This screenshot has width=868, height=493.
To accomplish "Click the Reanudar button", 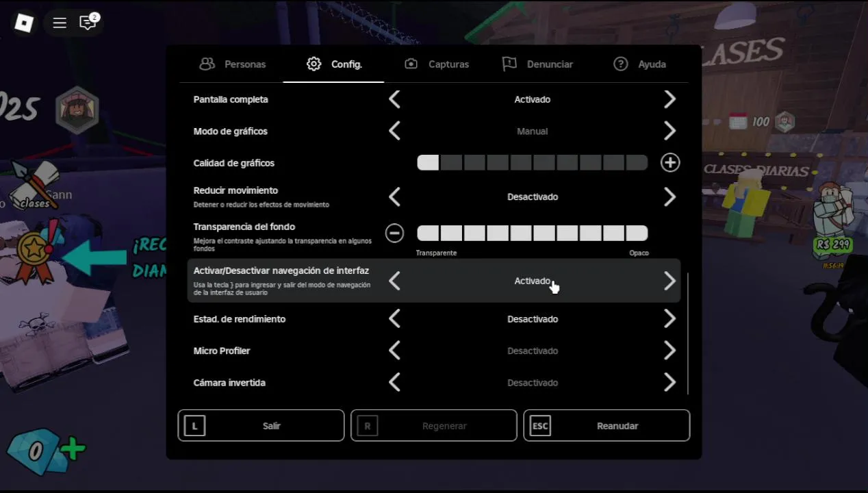I will pos(607,425).
